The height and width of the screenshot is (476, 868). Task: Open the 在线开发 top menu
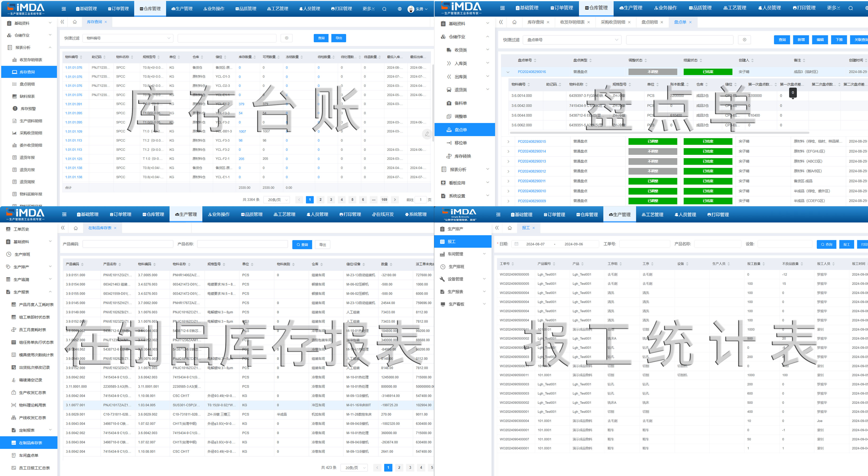pos(383,215)
